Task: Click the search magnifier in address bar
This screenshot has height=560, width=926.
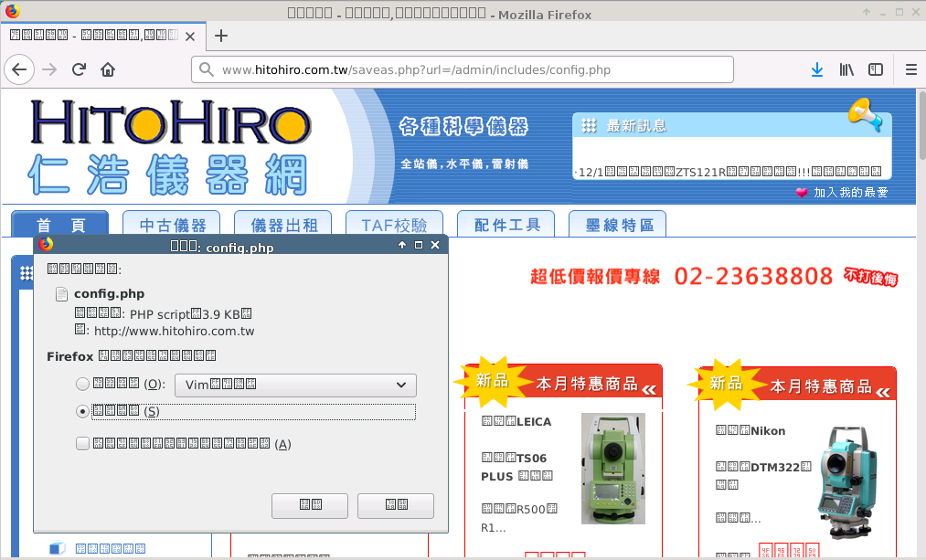Action: pyautogui.click(x=206, y=69)
